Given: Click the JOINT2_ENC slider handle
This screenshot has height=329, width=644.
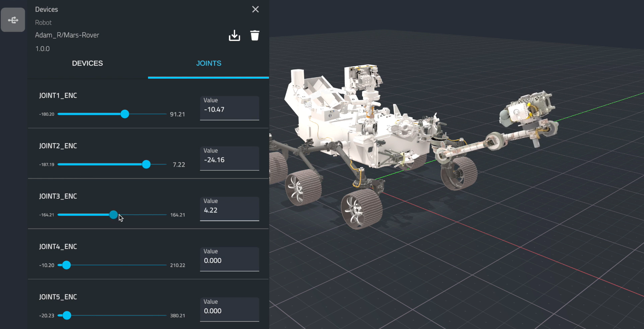Looking at the screenshot, I should [146, 164].
